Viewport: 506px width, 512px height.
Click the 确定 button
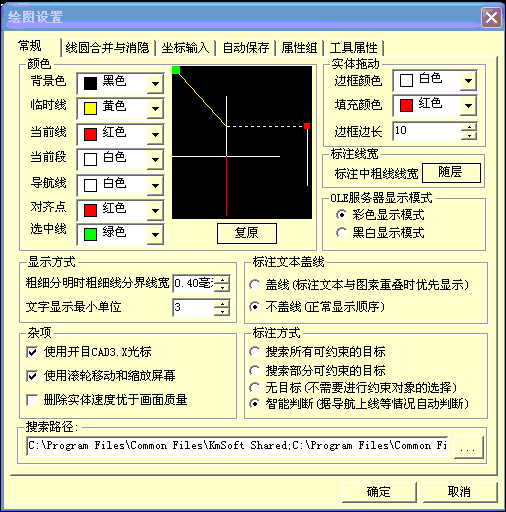click(379, 492)
